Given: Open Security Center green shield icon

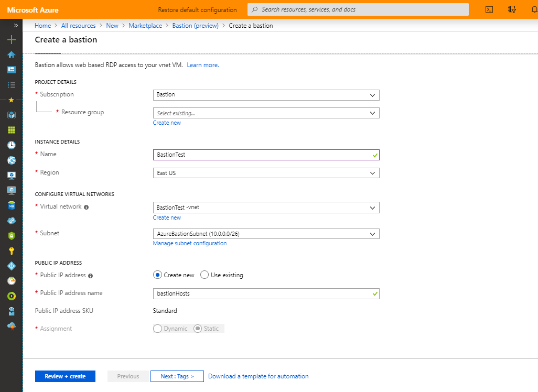Looking at the screenshot, I should [x=12, y=236].
